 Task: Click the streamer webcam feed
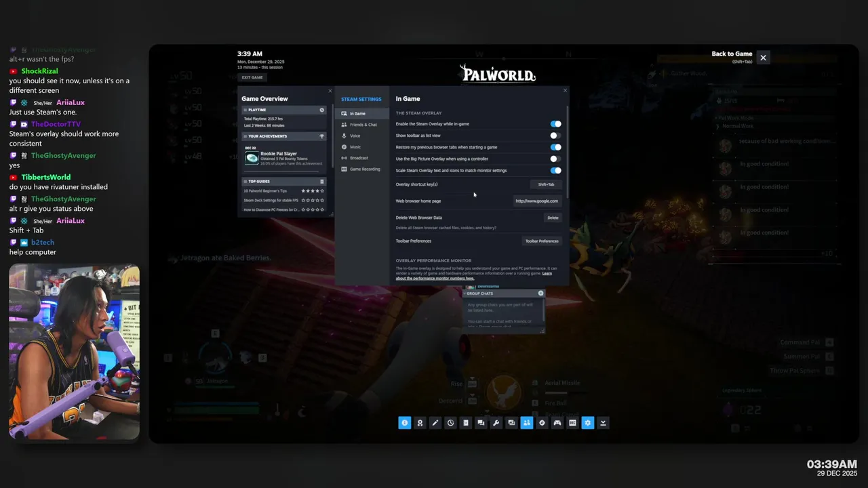pos(74,352)
